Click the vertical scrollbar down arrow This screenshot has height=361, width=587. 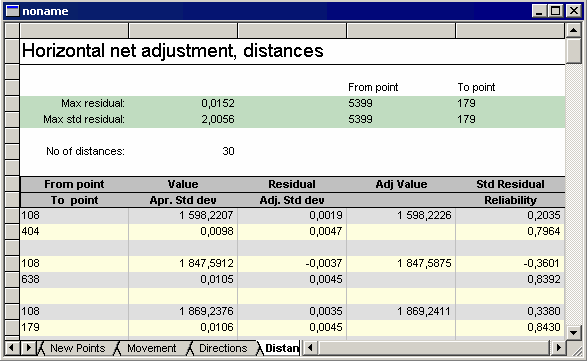pyautogui.click(x=574, y=332)
